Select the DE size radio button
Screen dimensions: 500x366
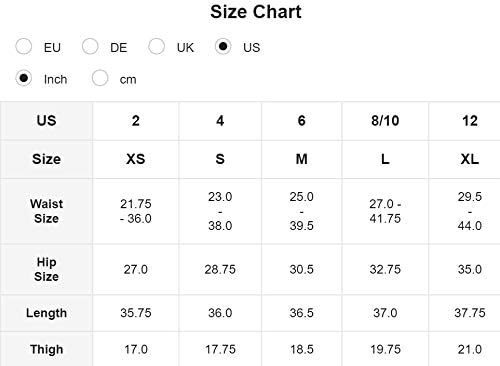(90, 46)
